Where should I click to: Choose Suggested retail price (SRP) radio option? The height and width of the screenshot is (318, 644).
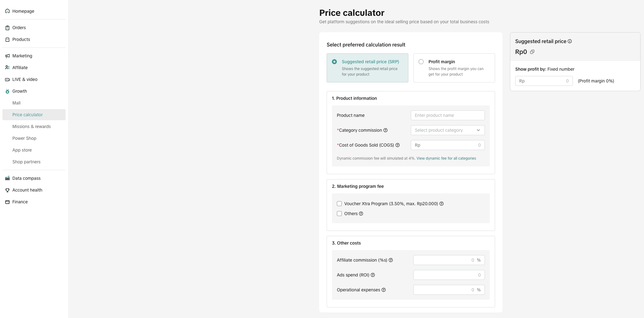(334, 62)
